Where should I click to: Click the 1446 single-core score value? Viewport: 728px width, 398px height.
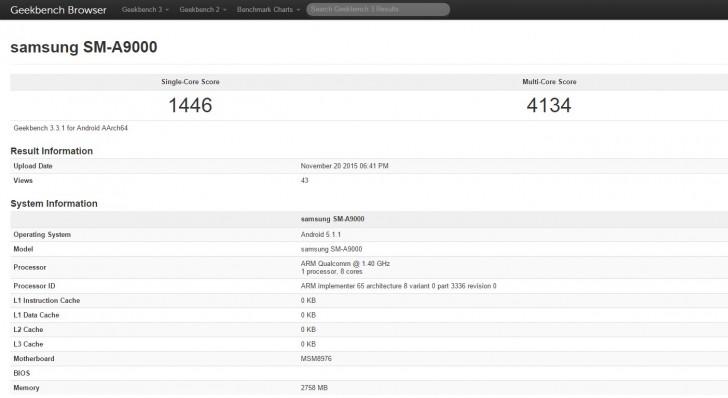[x=190, y=105]
